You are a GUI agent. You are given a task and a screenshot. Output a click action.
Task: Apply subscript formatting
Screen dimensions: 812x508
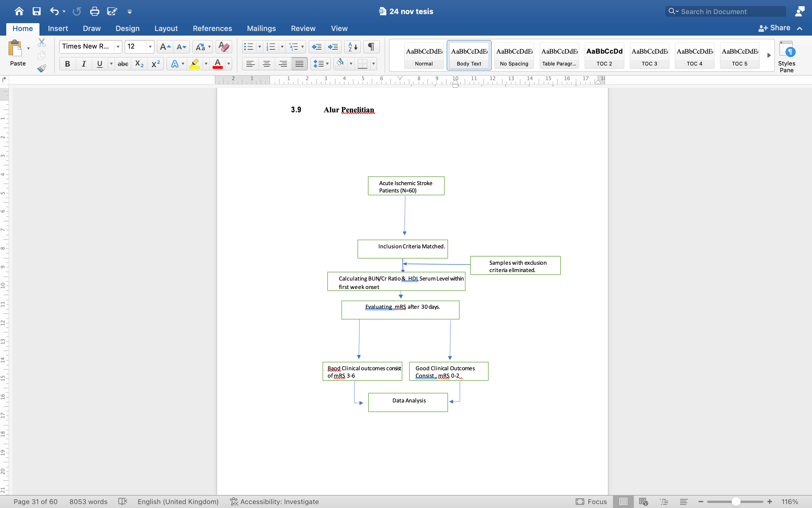tap(139, 63)
